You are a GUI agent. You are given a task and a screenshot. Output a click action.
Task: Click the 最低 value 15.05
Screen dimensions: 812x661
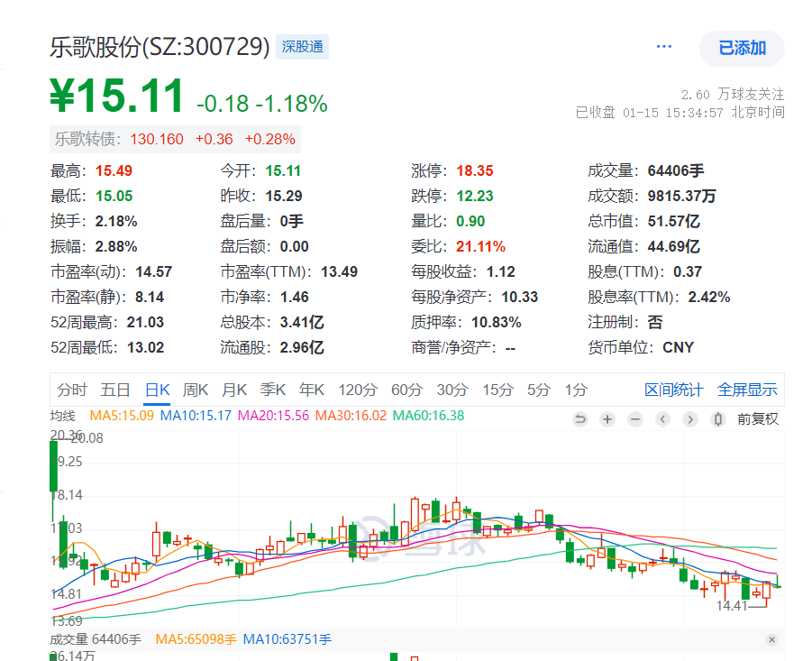tap(114, 197)
